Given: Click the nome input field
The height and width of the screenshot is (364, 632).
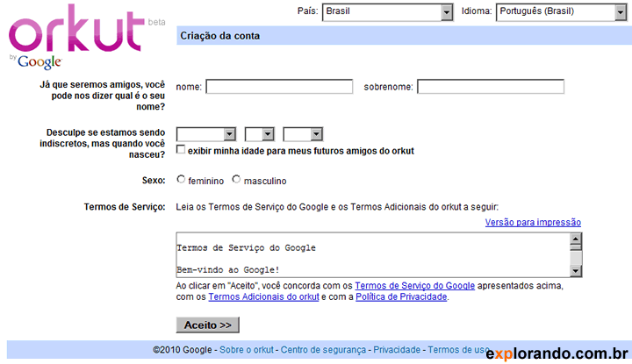Looking at the screenshot, I should 279,87.
